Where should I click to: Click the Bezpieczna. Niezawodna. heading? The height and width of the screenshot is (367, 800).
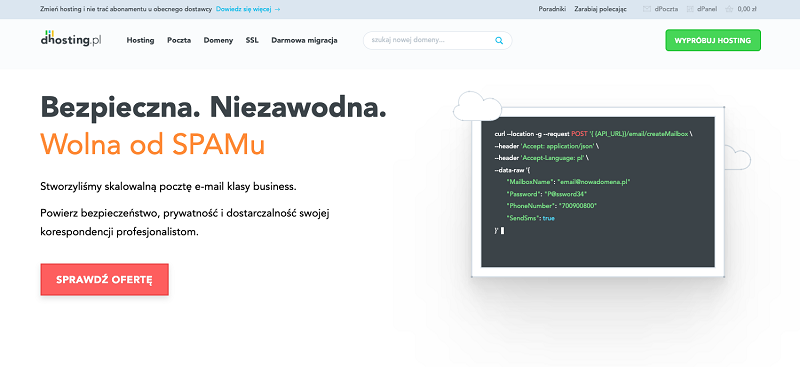213,107
